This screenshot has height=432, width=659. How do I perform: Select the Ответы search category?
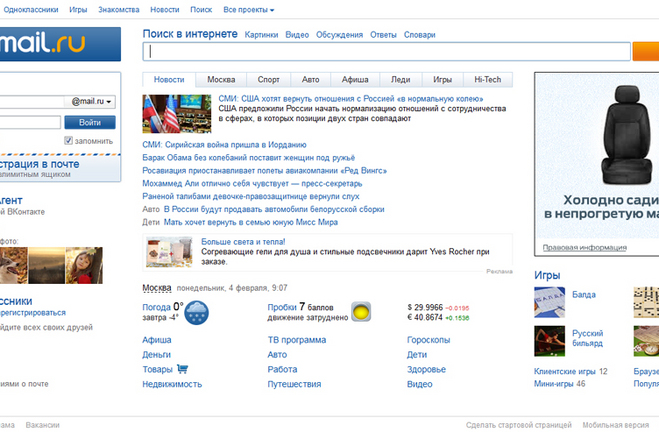[383, 35]
